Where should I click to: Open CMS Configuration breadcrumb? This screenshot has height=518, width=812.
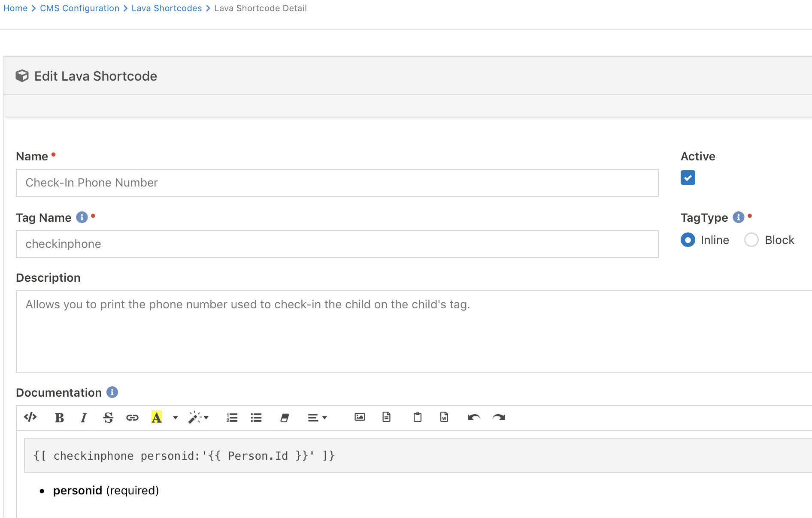(79, 8)
